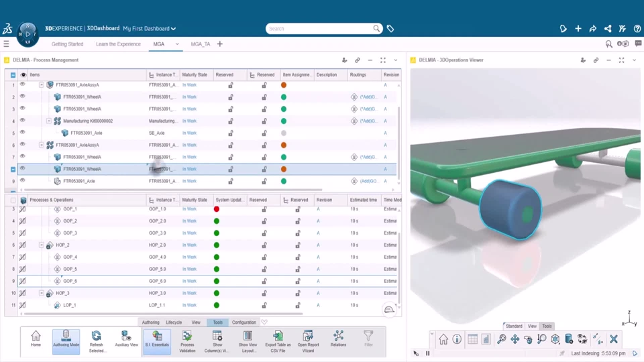Click the search magnifier icon
The image size is (644, 362).
coord(376,28)
